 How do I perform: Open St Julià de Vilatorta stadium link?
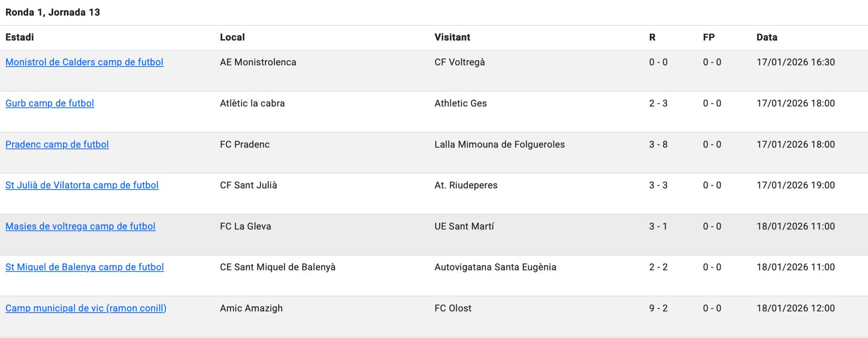[x=82, y=186]
